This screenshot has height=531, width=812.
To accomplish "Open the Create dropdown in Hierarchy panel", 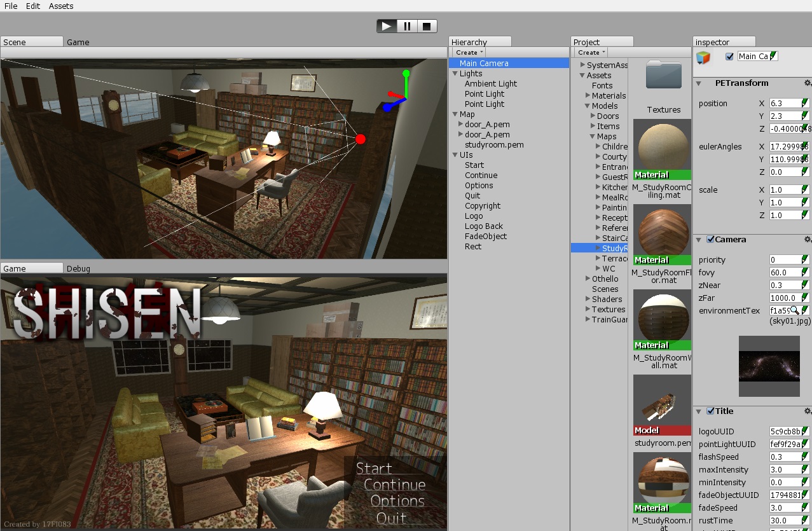I will [469, 52].
